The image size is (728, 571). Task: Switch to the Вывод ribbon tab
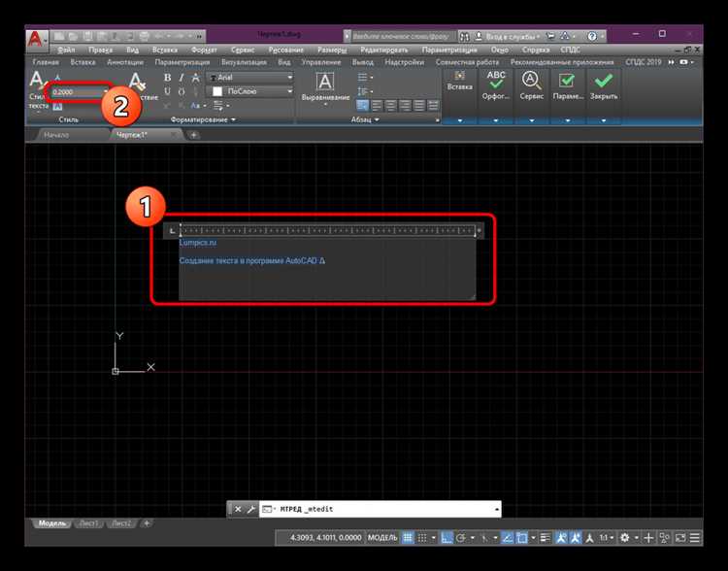[362, 62]
